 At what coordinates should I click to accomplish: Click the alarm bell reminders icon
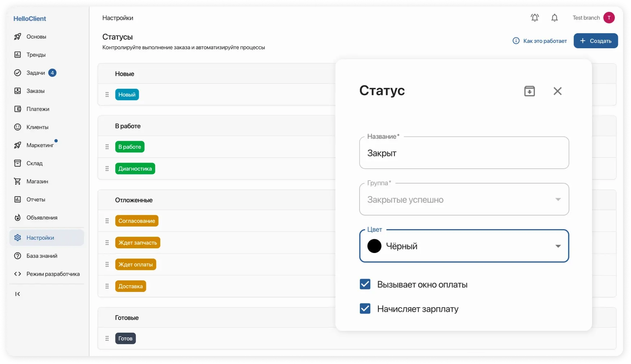click(x=534, y=18)
